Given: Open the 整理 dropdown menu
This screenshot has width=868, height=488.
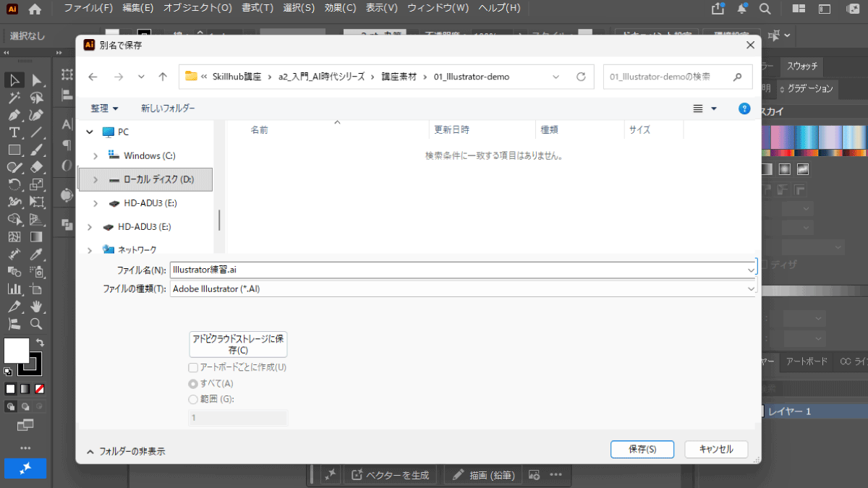Looking at the screenshot, I should [x=104, y=108].
